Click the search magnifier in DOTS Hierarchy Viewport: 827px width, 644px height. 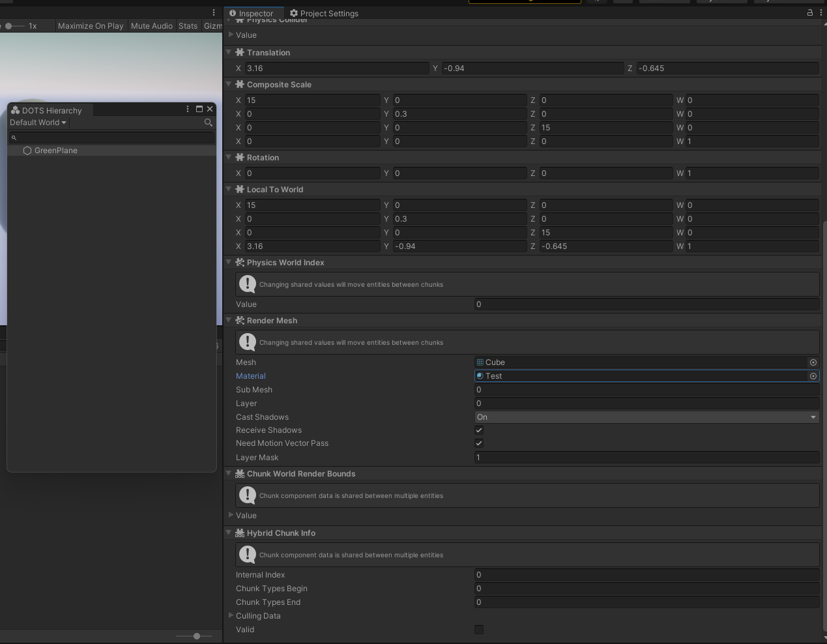point(208,123)
